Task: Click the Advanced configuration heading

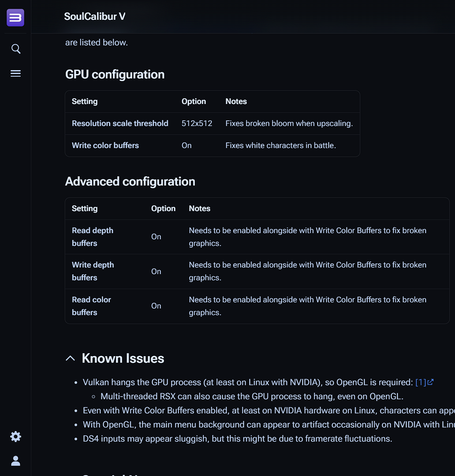Action: [130, 182]
